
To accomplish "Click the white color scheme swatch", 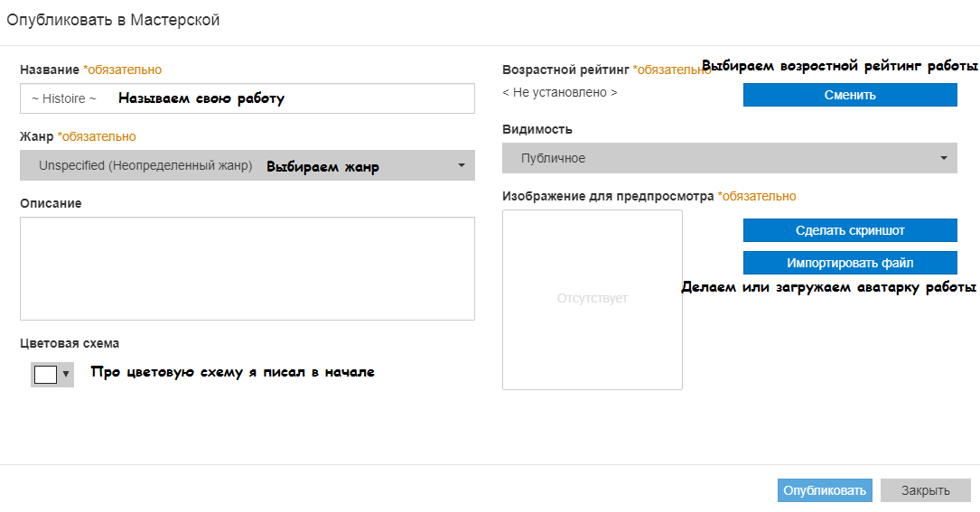I will click(45, 374).
